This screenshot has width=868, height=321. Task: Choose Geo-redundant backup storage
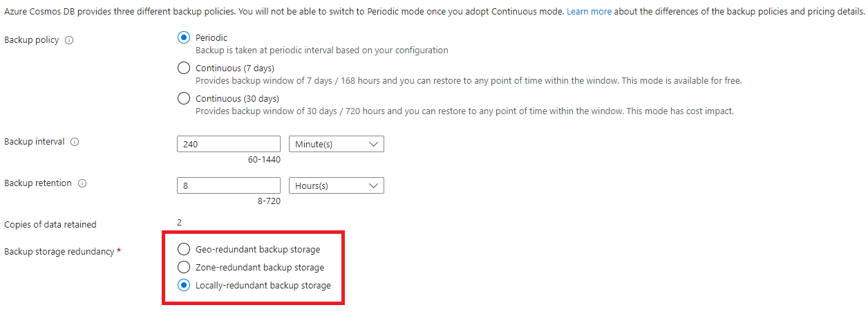[x=184, y=249]
